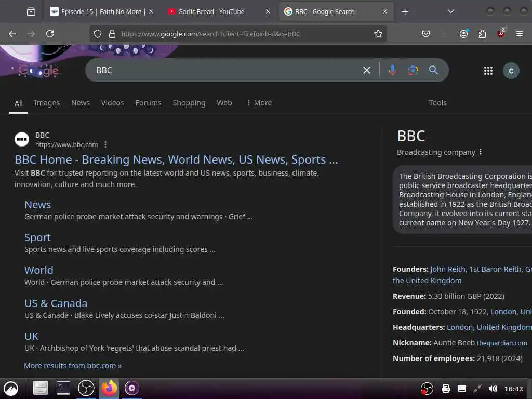This screenshot has height=399, width=532.
Task: Launch Firefox from the taskbar
Action: [x=109, y=388]
